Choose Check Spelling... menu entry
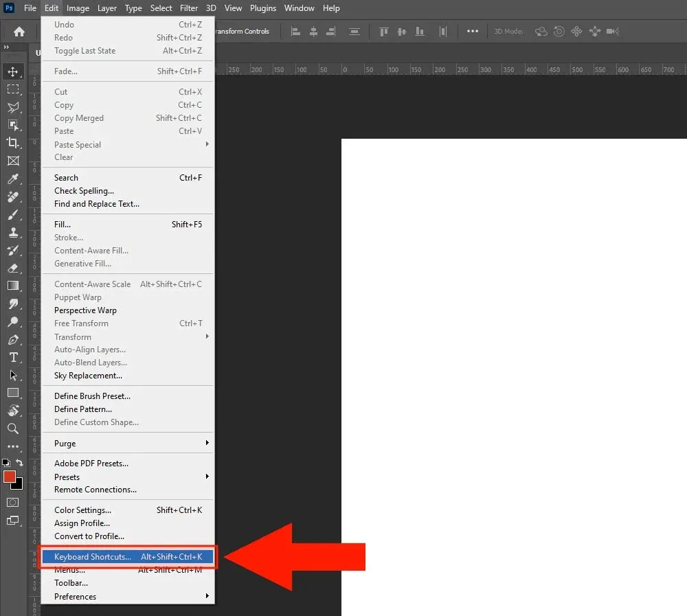This screenshot has width=687, height=616. tap(128, 191)
